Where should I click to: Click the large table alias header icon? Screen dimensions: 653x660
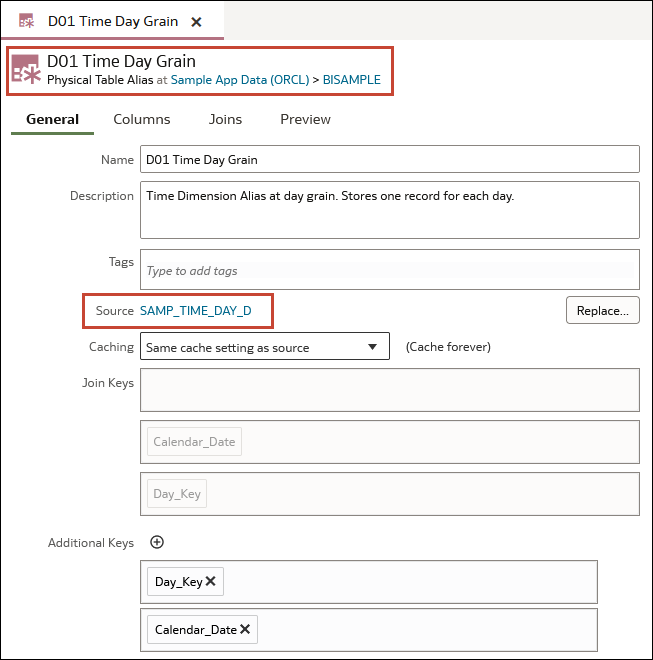pos(26,69)
